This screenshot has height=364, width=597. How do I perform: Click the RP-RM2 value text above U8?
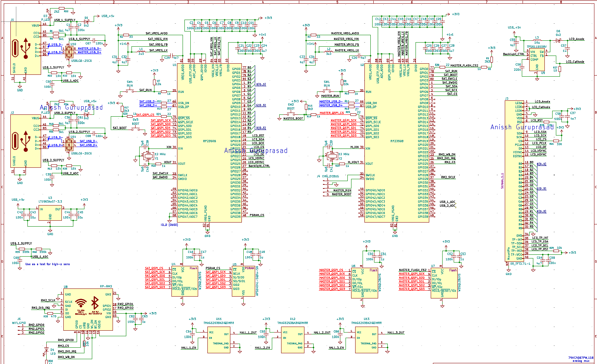(106, 286)
